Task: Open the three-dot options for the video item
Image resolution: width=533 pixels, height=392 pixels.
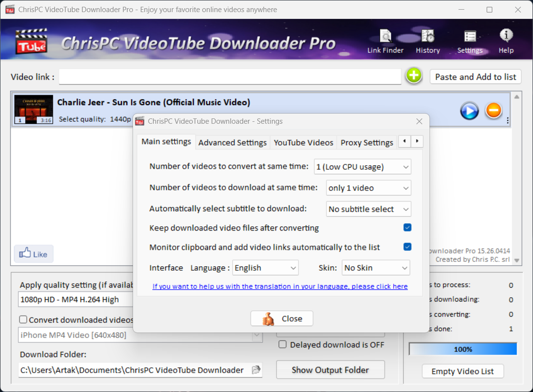Action: (x=507, y=120)
